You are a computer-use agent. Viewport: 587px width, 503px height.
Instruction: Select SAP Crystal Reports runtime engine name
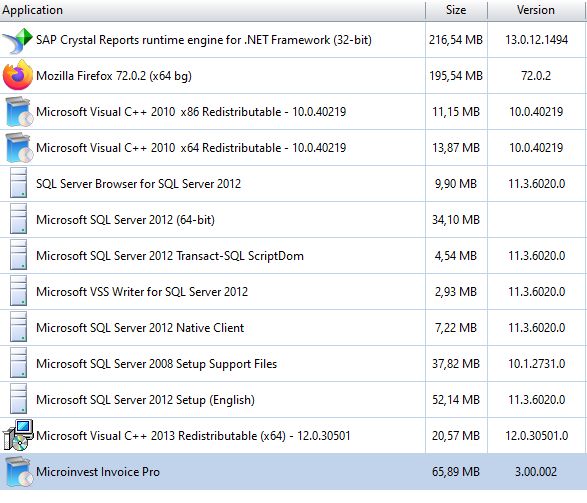pyautogui.click(x=204, y=40)
